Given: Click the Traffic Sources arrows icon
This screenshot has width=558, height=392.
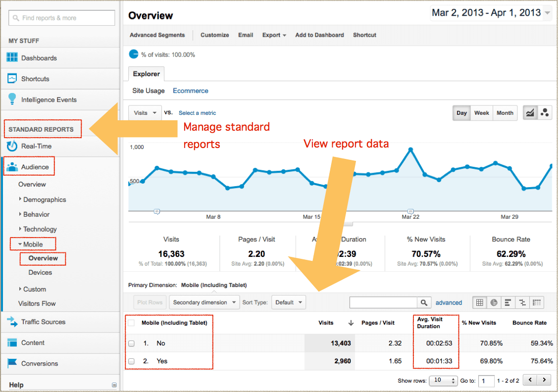Looking at the screenshot, I should [12, 322].
